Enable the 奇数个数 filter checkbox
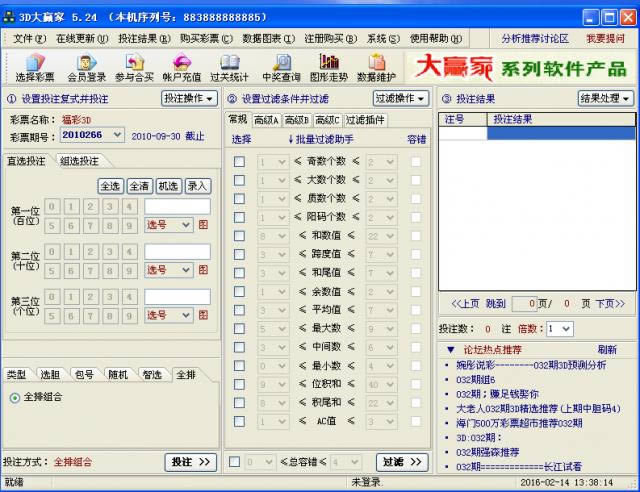The width and height of the screenshot is (640, 492). coord(239,162)
